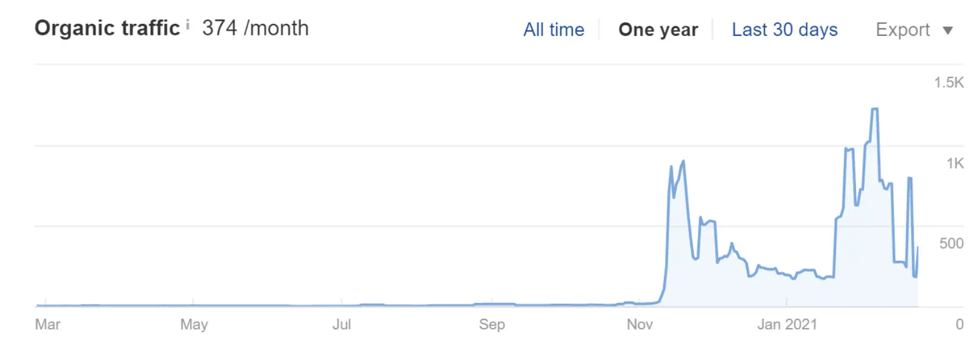The width and height of the screenshot is (980, 364).
Task: Click the Nov label on the time axis
Action: pos(640,324)
